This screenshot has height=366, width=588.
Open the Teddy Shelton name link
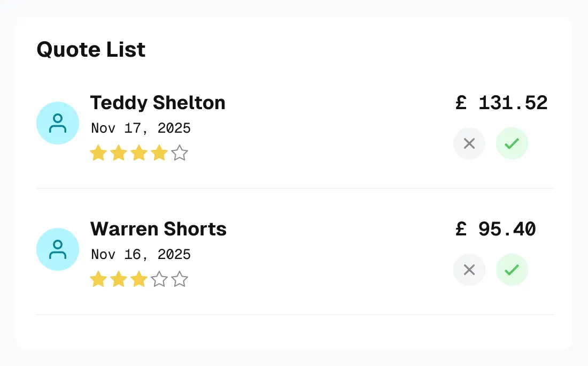coord(158,103)
